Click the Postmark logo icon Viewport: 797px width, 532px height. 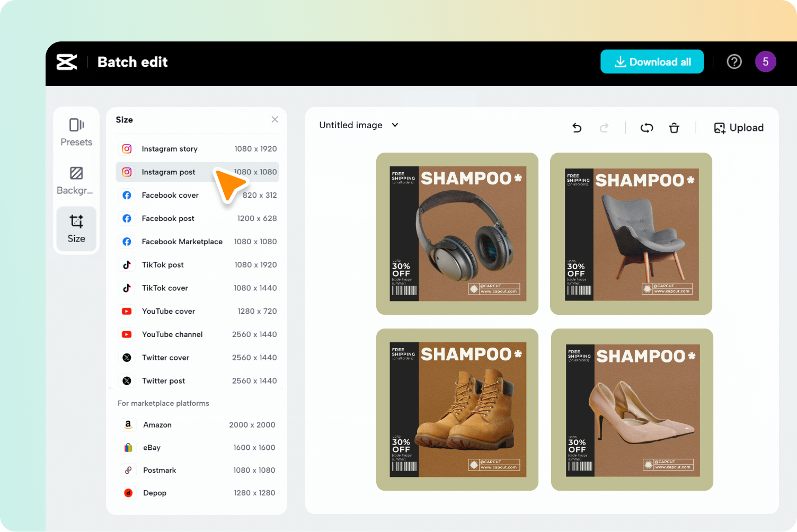tap(128, 471)
